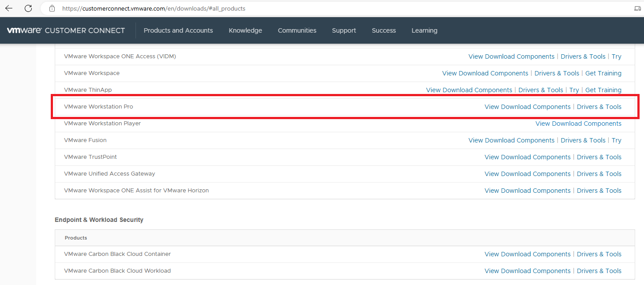The width and height of the screenshot is (644, 285).
Task: Go back with the browser back arrow
Action: click(x=9, y=8)
